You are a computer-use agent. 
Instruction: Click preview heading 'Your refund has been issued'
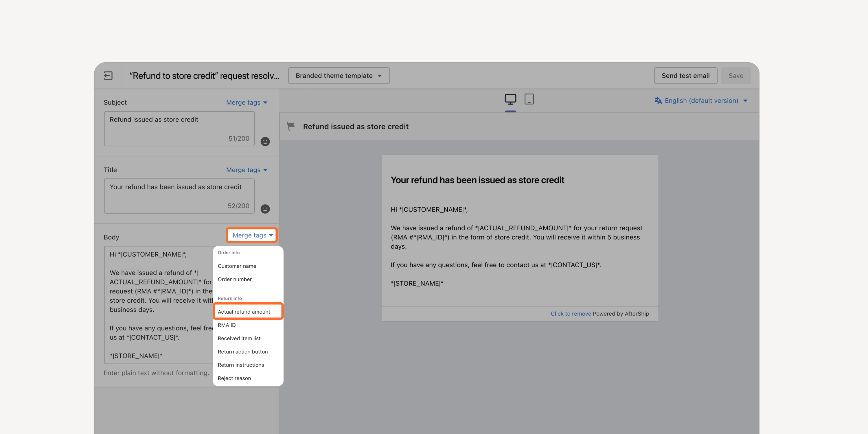point(477,180)
